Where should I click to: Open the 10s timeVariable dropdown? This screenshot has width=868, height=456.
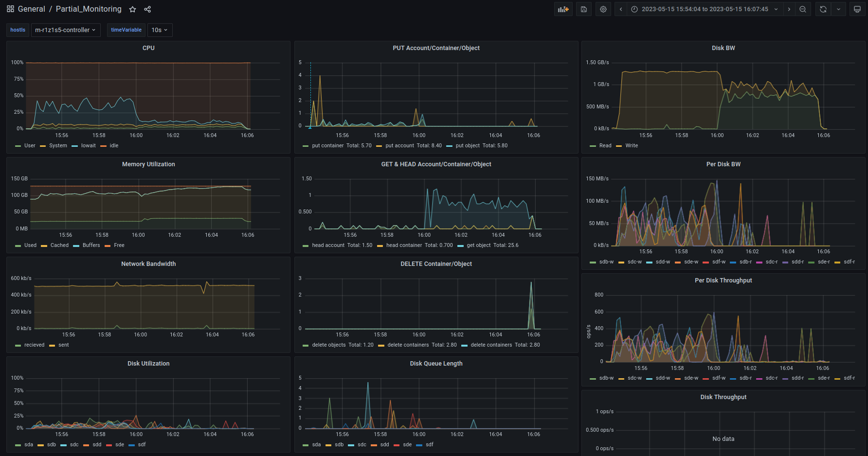point(160,30)
